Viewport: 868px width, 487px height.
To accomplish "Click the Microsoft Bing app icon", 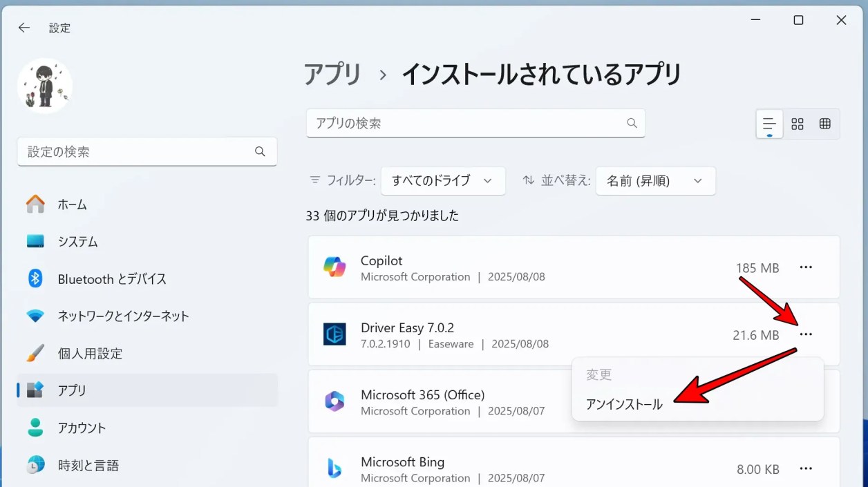I will click(x=334, y=468).
